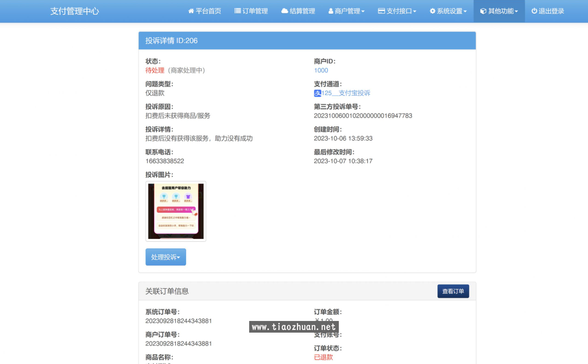Click the cube icon beside 其他功能
This screenshot has height=364, width=588.
483,11
